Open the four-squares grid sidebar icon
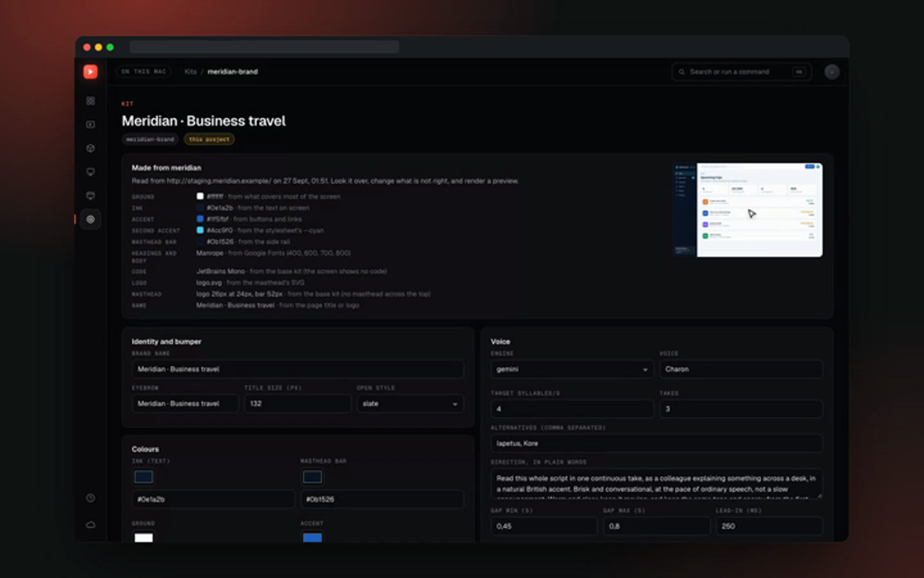The width and height of the screenshot is (924, 578). tap(90, 101)
